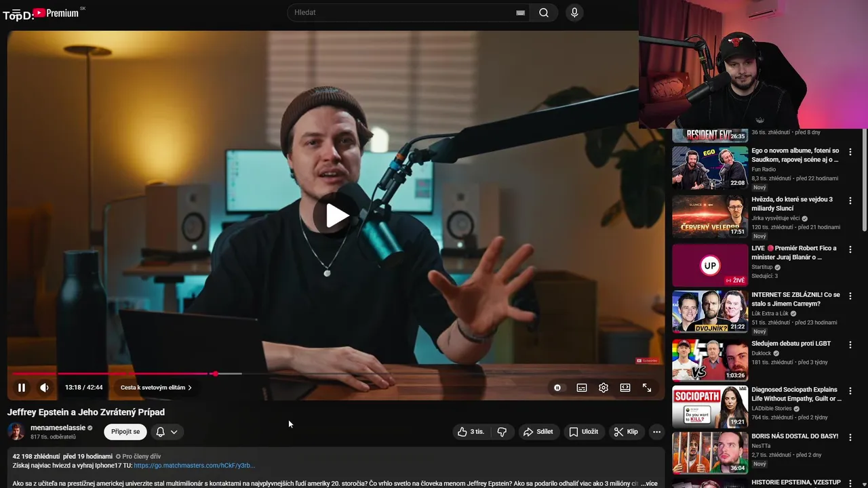Image resolution: width=868 pixels, height=488 pixels.
Task: Open 'BORIS NÁS DOSTAL DO BASY!' title
Action: tap(795, 436)
